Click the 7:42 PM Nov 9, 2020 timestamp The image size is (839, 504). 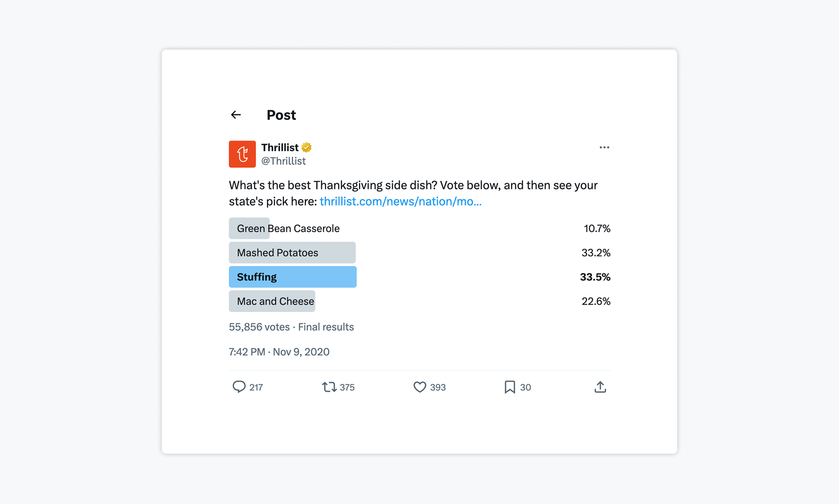pos(279,352)
